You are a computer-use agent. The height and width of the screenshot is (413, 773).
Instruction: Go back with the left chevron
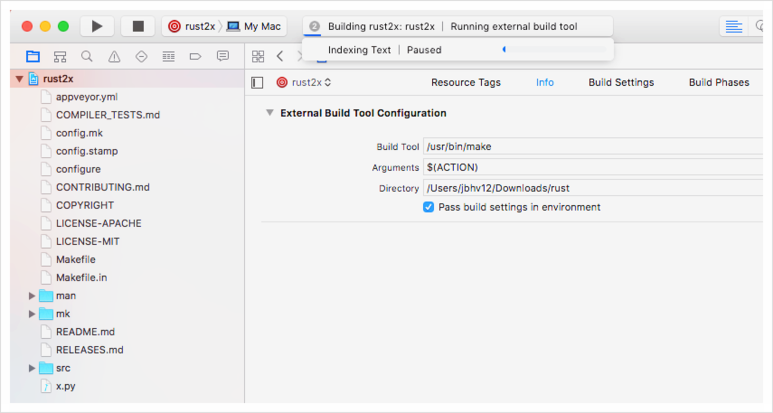(x=280, y=56)
